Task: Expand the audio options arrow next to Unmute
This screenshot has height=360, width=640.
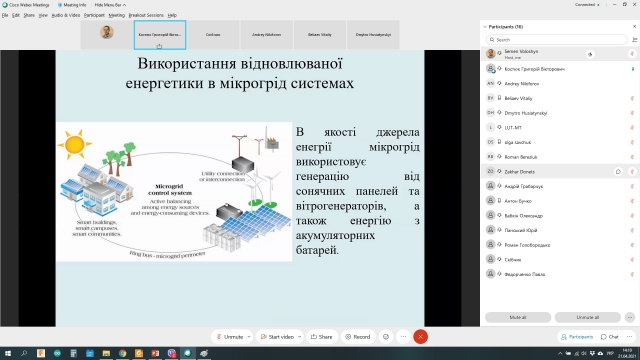Action: pyautogui.click(x=249, y=337)
